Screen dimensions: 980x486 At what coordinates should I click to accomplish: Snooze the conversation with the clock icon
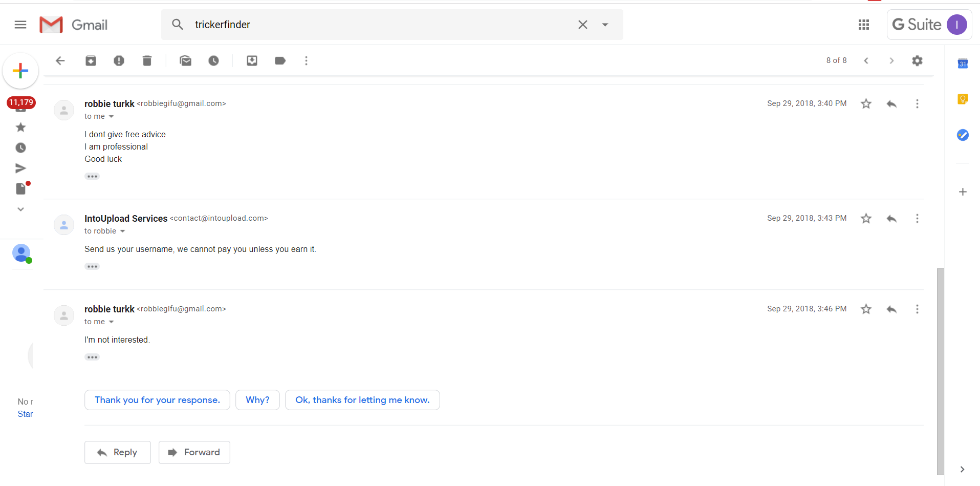click(x=213, y=61)
